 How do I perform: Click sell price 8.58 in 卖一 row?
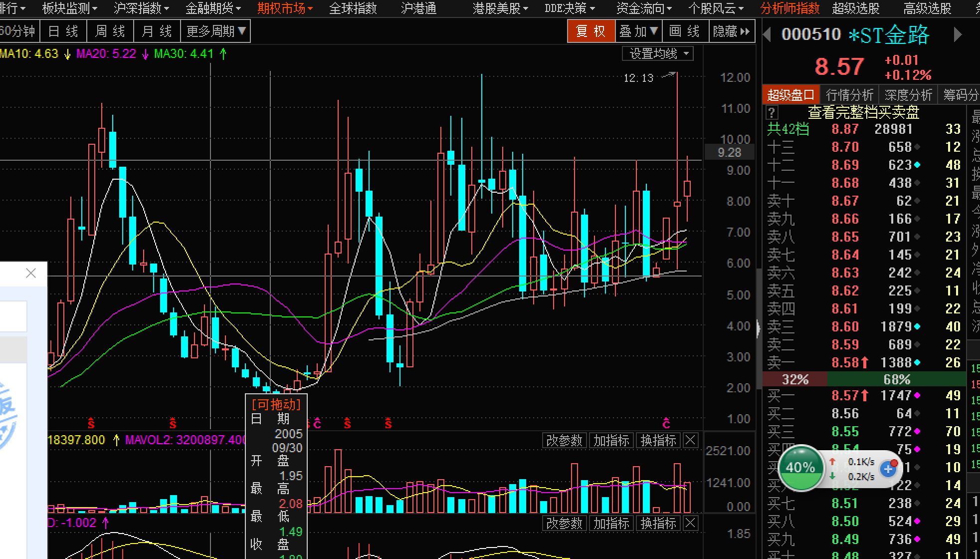coord(845,362)
